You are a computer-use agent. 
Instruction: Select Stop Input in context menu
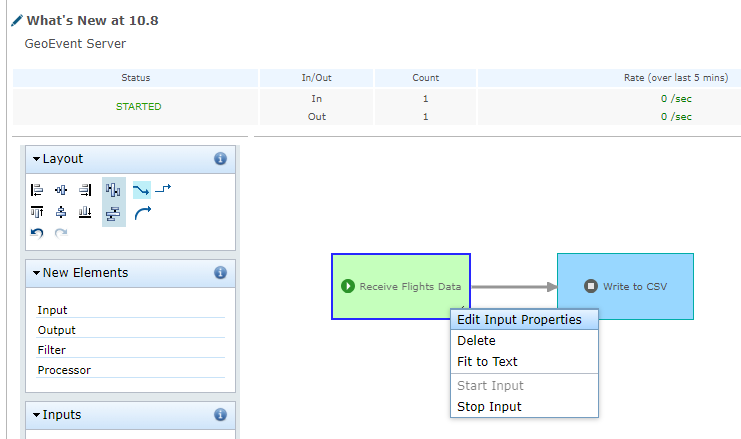[x=489, y=406]
